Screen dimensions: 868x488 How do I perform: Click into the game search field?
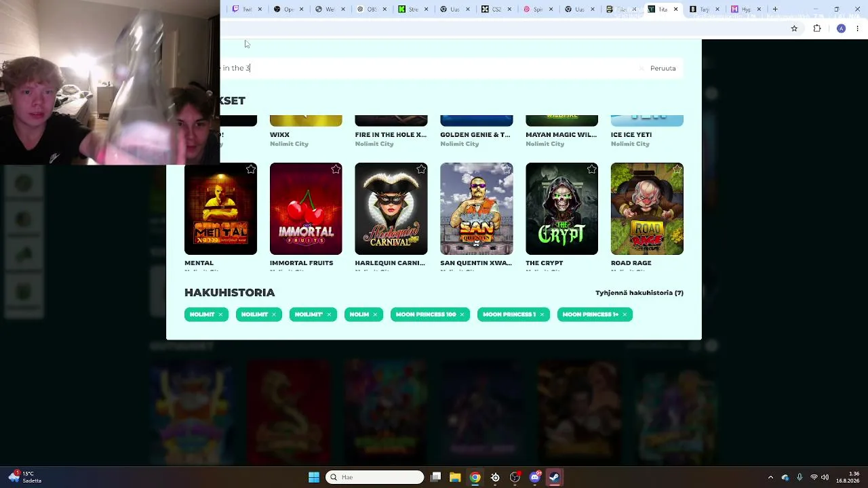[434, 68]
